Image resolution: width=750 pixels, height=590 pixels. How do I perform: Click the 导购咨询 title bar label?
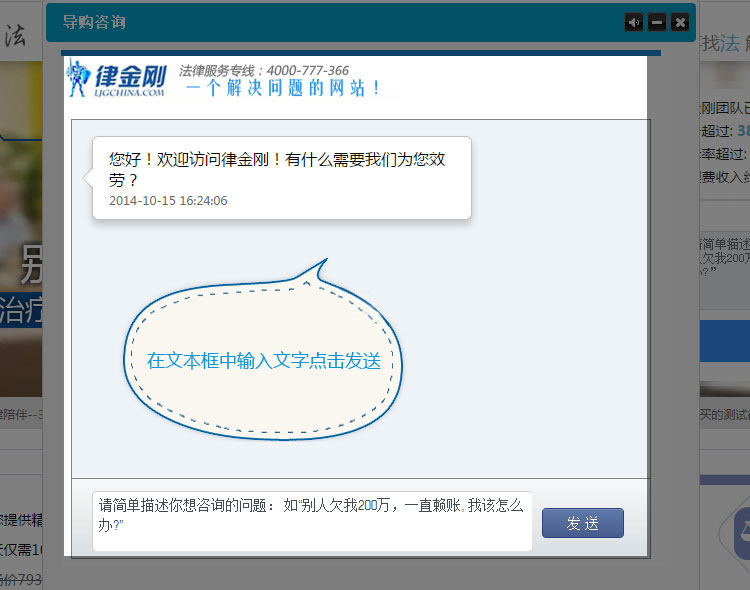[94, 22]
